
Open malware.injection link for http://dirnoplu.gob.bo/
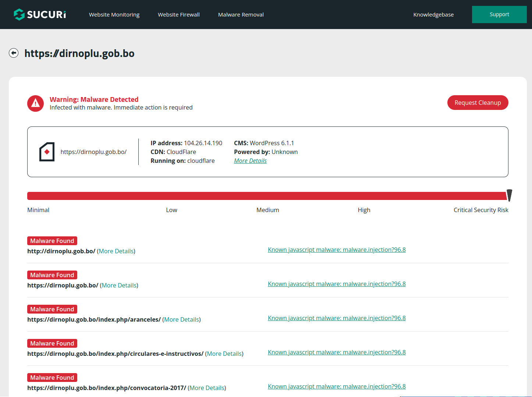coord(337,250)
